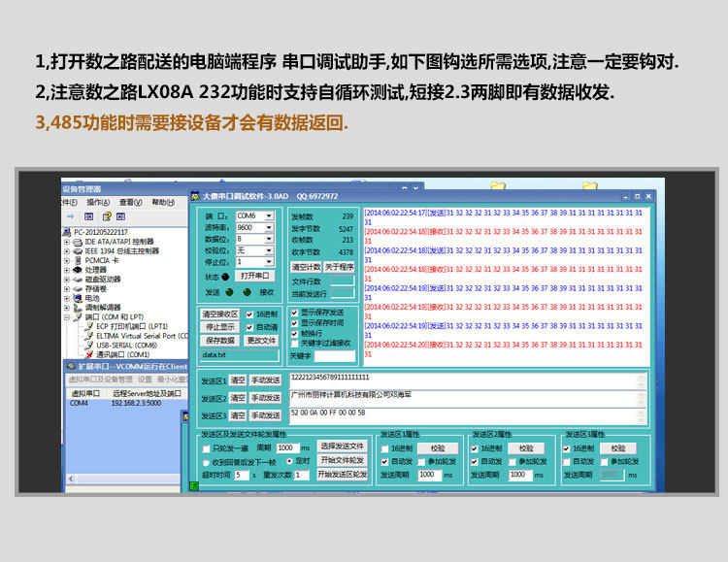Toggle the 帧换行 checkbox
The width and height of the screenshot is (728, 562).
(x=294, y=334)
